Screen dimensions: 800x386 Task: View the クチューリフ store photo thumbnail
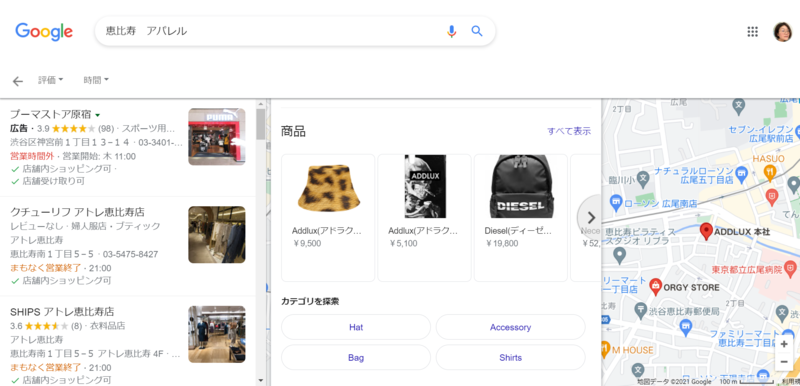217,235
